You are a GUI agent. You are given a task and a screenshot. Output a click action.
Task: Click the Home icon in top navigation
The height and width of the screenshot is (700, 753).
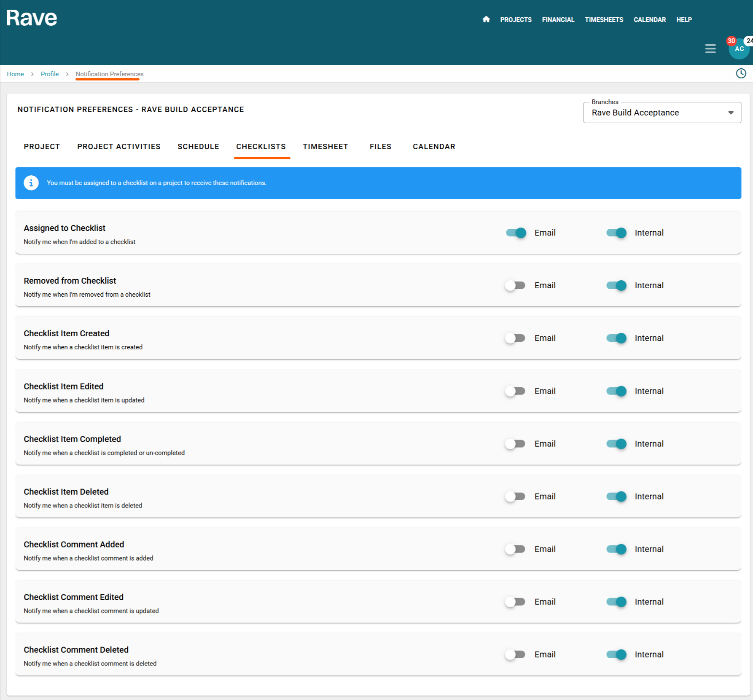pos(486,19)
